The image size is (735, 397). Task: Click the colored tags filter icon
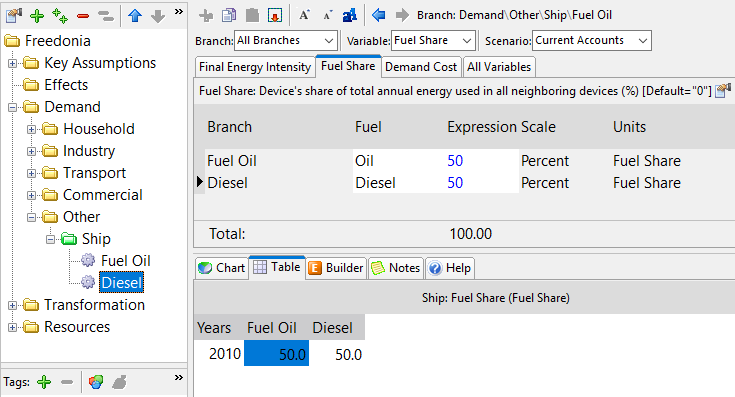[96, 382]
